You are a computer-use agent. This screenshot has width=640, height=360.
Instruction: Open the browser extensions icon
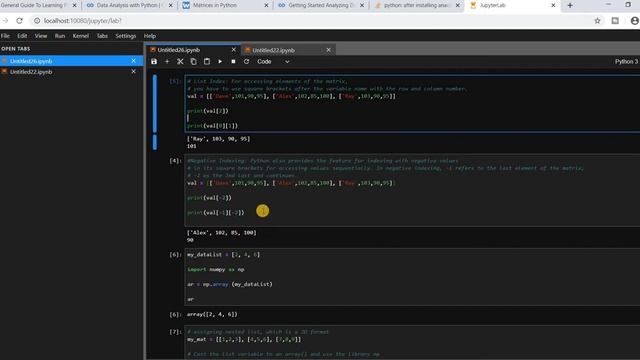615,21
